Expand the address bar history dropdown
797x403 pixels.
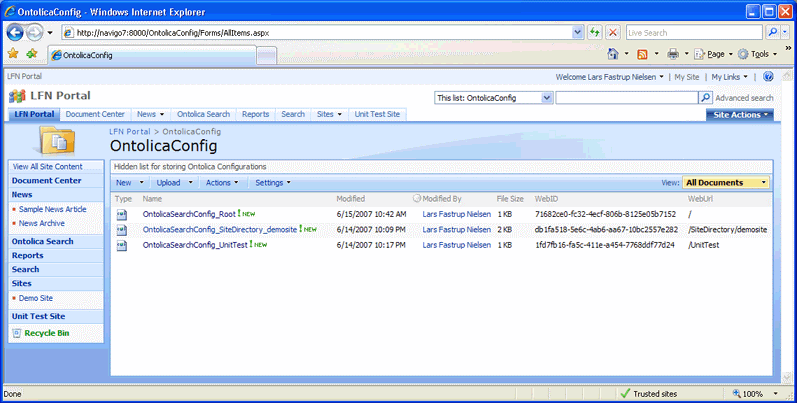coord(577,33)
